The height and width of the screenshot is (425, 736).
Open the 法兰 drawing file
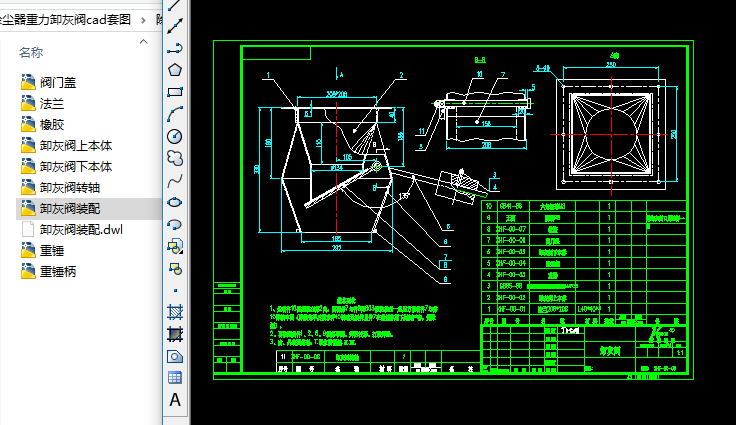click(x=42, y=103)
